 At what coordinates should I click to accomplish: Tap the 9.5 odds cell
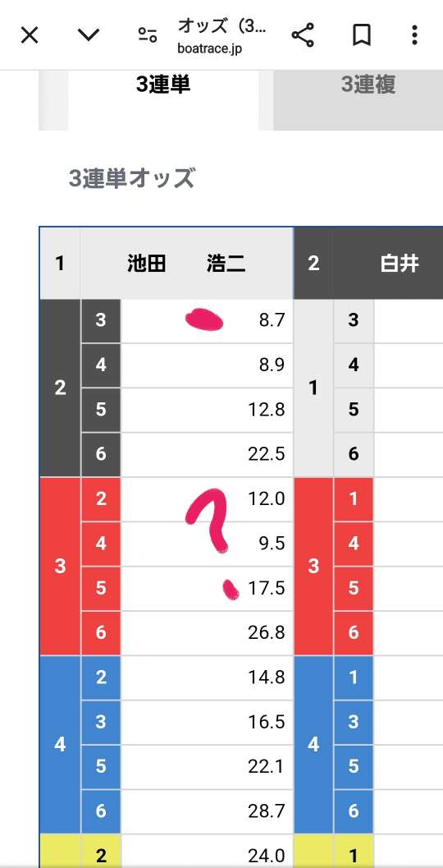[207, 544]
